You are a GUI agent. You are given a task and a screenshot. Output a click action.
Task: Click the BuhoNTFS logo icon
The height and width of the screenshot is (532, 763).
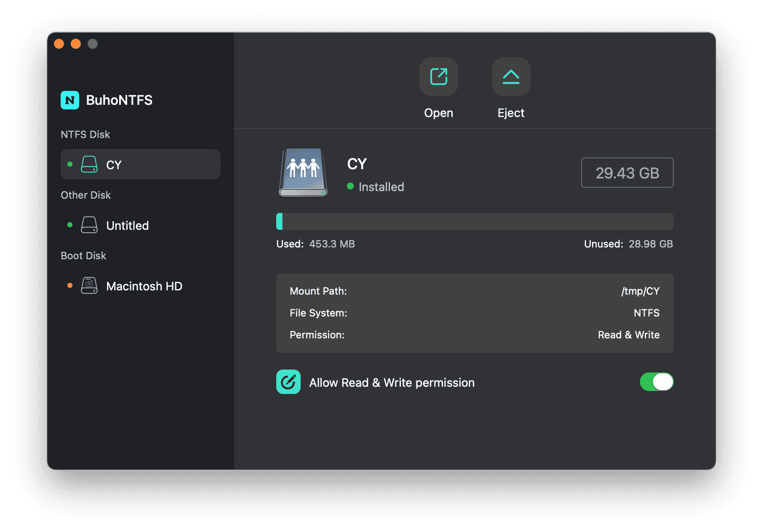click(70, 100)
